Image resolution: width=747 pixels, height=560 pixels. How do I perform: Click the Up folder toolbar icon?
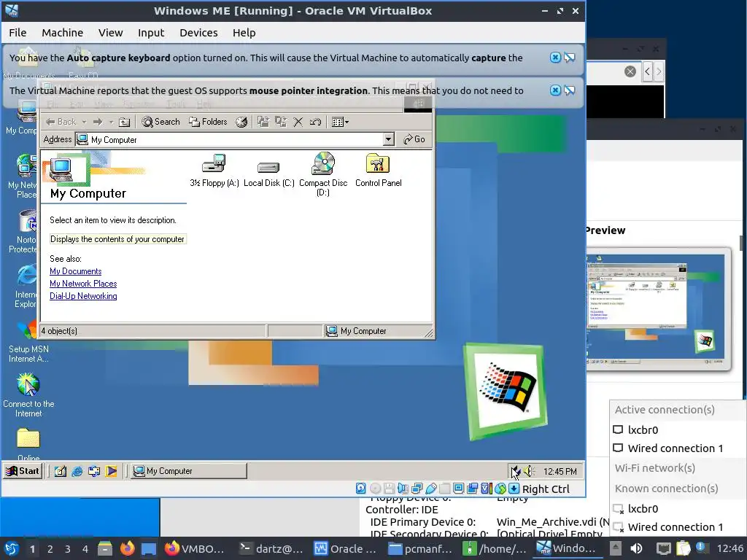tap(124, 122)
